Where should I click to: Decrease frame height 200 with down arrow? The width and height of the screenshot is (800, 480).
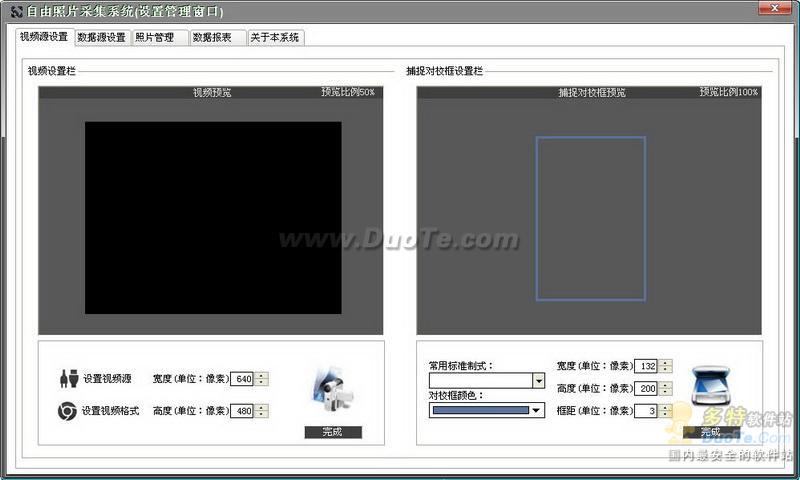click(x=665, y=392)
